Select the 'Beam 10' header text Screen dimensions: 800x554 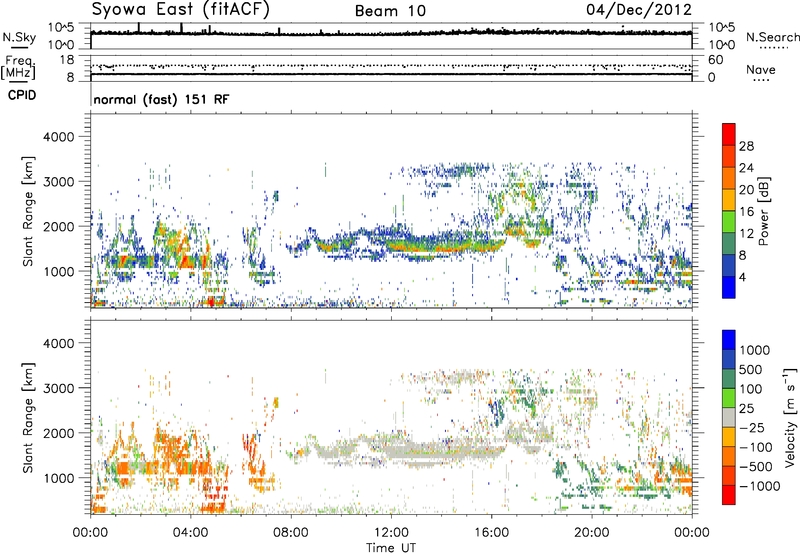pyautogui.click(x=390, y=11)
